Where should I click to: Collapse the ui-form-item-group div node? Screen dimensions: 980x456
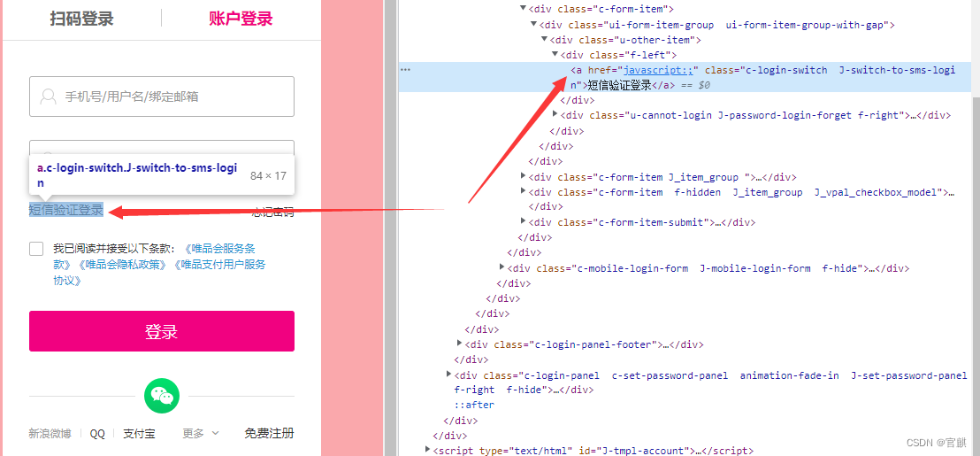(x=533, y=25)
